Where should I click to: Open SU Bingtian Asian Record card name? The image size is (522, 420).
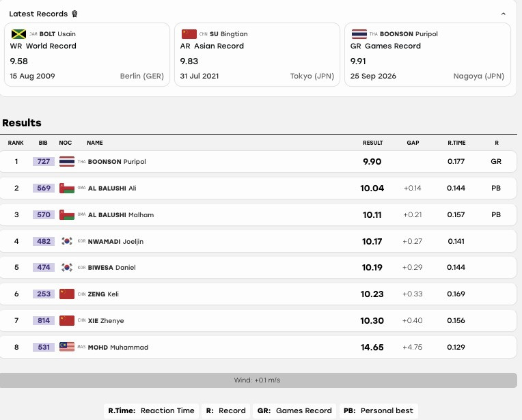click(x=228, y=34)
